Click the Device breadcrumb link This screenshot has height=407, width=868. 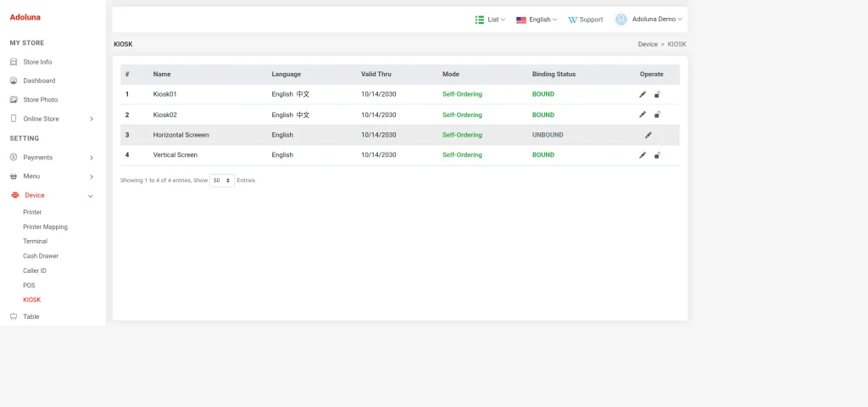pos(648,44)
